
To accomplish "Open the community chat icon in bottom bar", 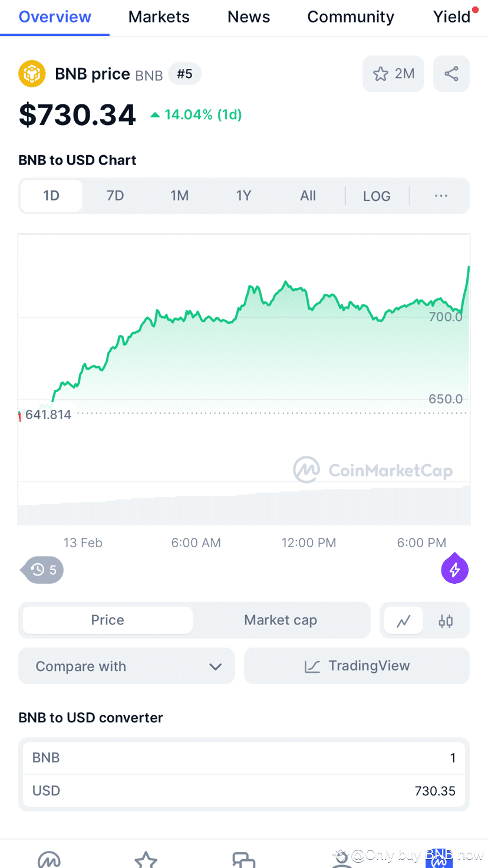I will tap(243, 860).
